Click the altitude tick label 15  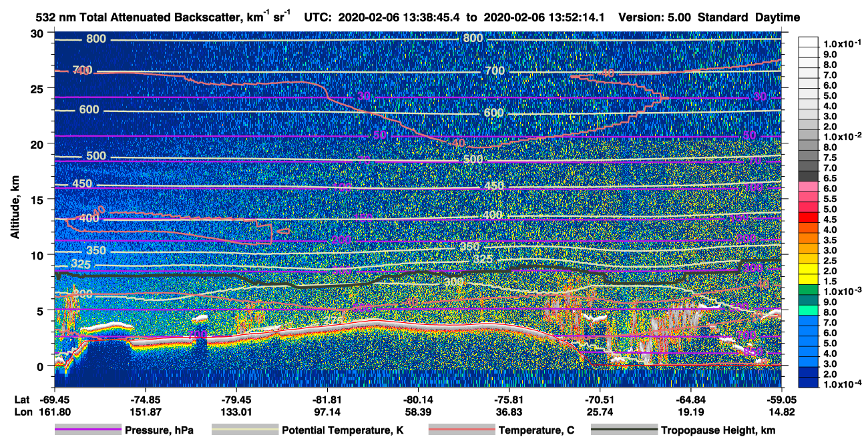tap(37, 199)
